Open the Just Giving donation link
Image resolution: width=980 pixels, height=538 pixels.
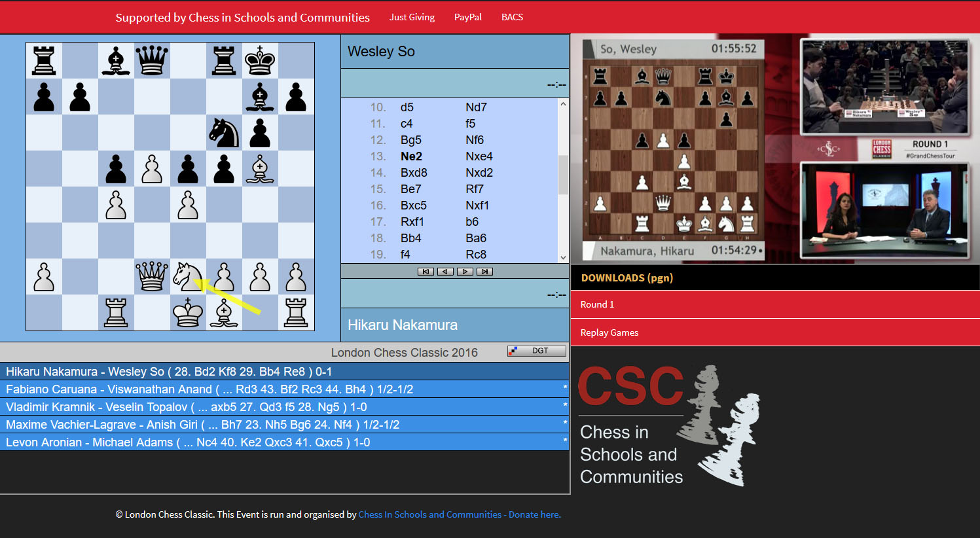pyautogui.click(x=412, y=17)
